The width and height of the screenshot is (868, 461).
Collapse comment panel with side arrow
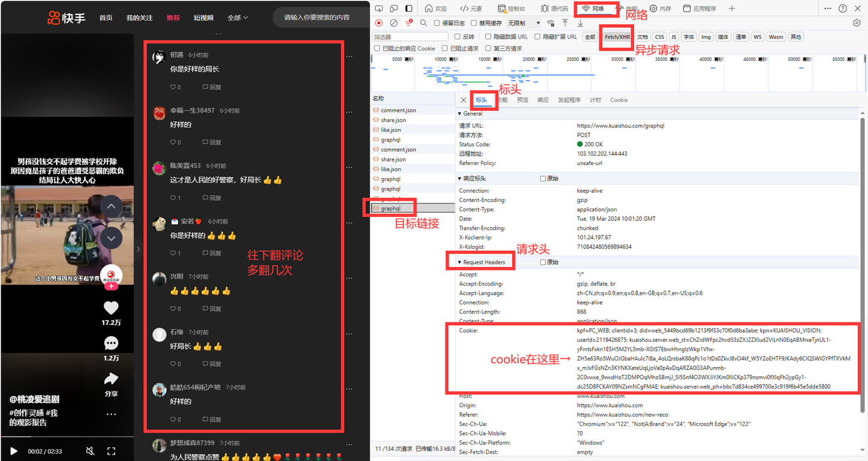click(138, 248)
